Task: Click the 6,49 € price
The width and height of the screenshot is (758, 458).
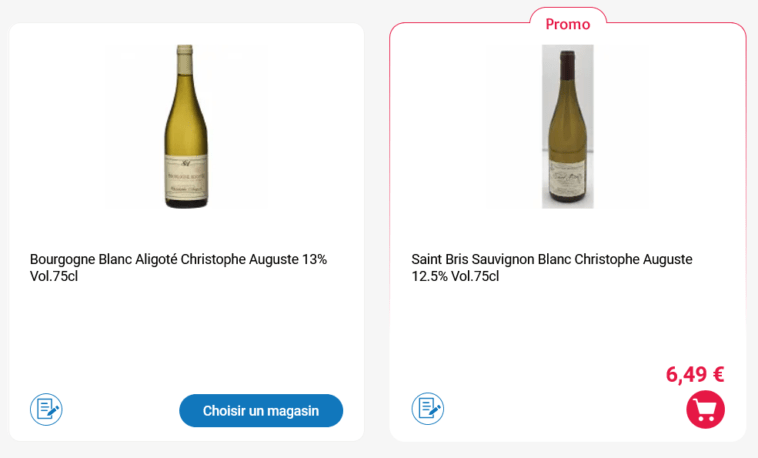Action: (x=695, y=374)
